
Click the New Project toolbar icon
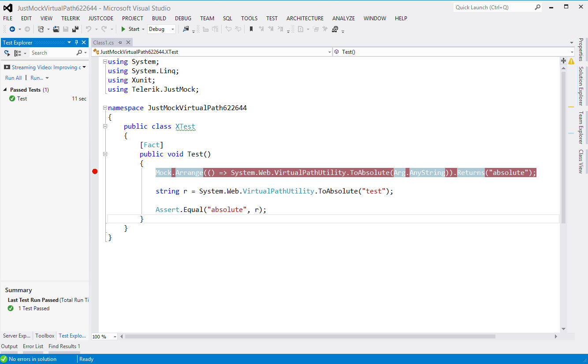click(41, 29)
